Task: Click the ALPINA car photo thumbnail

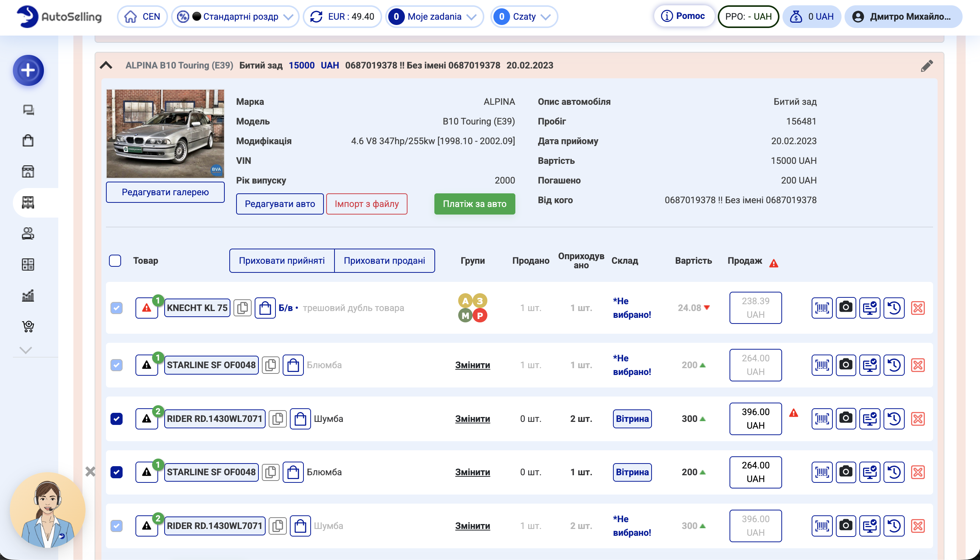Action: 165,134
